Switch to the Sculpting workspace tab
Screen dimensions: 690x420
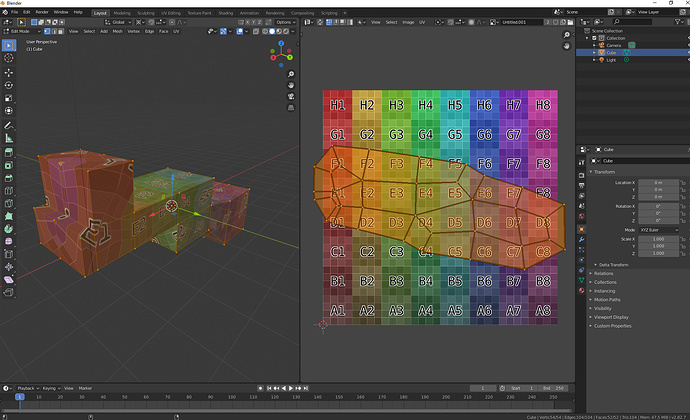146,13
